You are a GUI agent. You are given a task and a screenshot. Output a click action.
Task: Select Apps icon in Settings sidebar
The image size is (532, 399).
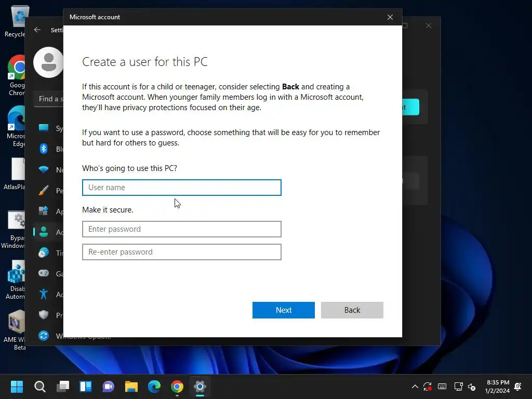pos(44,211)
